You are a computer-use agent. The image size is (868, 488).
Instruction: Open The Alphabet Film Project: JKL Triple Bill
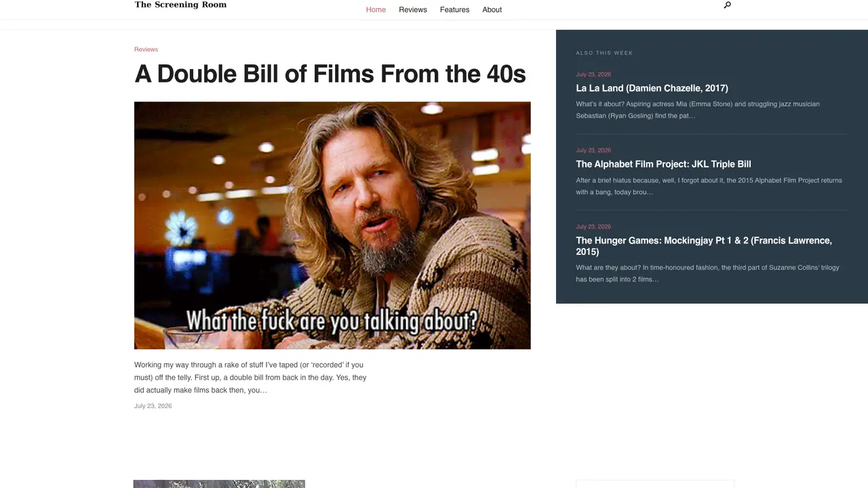(663, 164)
